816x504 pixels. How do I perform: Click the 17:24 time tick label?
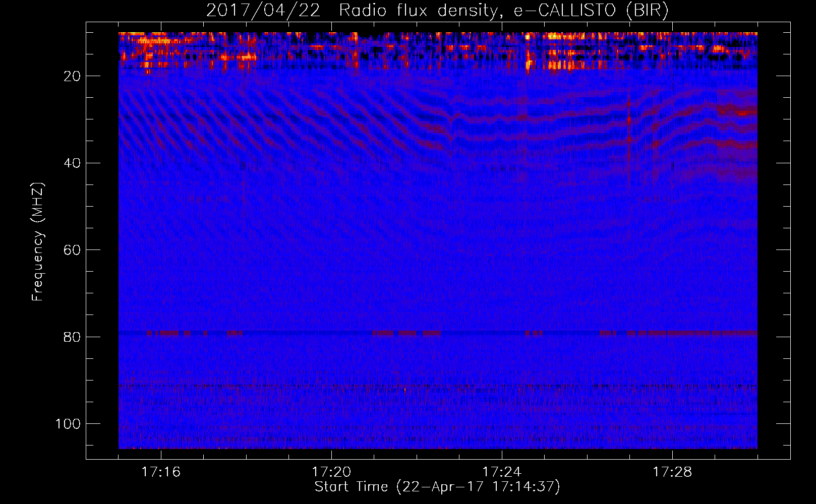tap(502, 472)
